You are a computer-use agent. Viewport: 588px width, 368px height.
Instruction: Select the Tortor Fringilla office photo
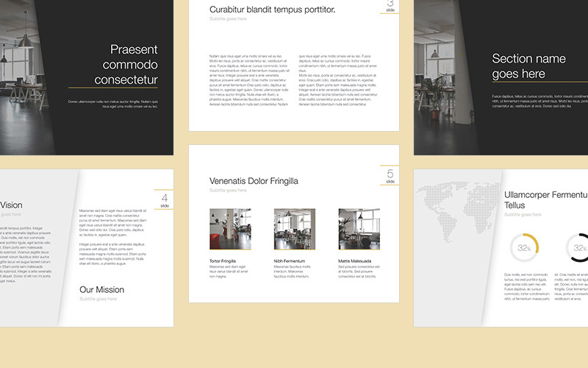[x=230, y=229]
